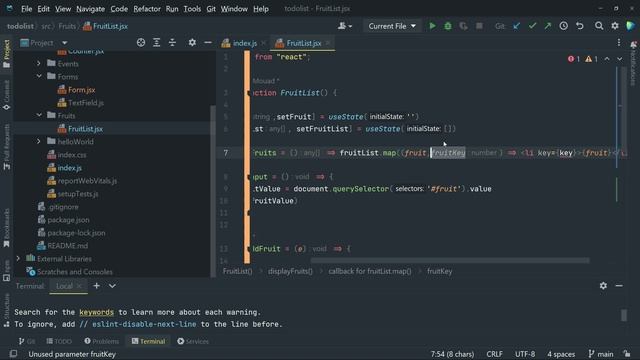Go to the previous highlighted error arrow
Viewport: 640px width, 360px height.
point(607,59)
